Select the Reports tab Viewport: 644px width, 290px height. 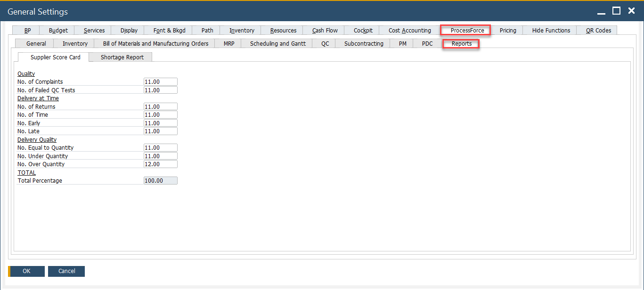tap(460, 43)
